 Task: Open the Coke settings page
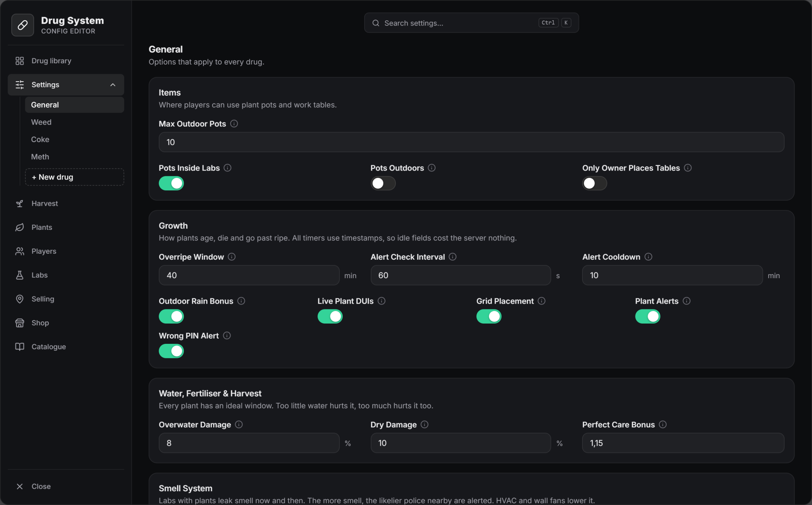74,139
